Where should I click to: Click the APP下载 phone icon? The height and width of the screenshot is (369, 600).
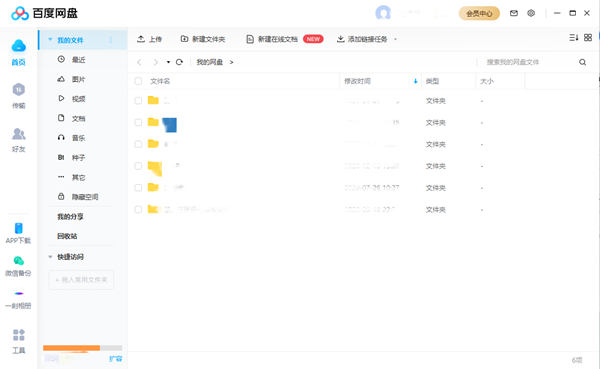pos(18,228)
